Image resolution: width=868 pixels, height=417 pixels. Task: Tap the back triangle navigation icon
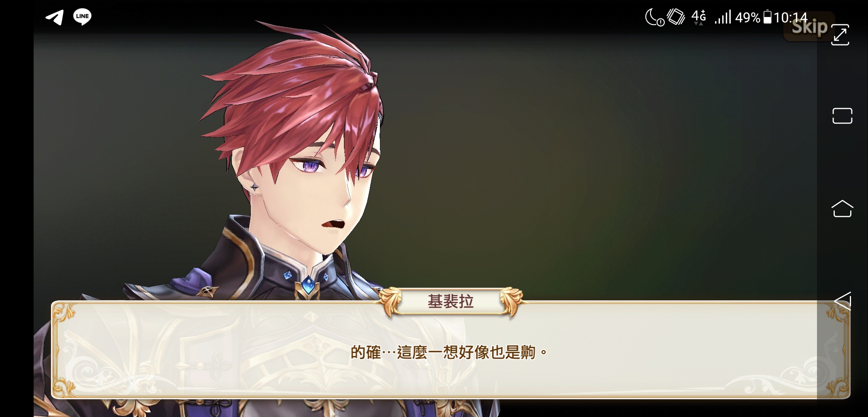(842, 301)
